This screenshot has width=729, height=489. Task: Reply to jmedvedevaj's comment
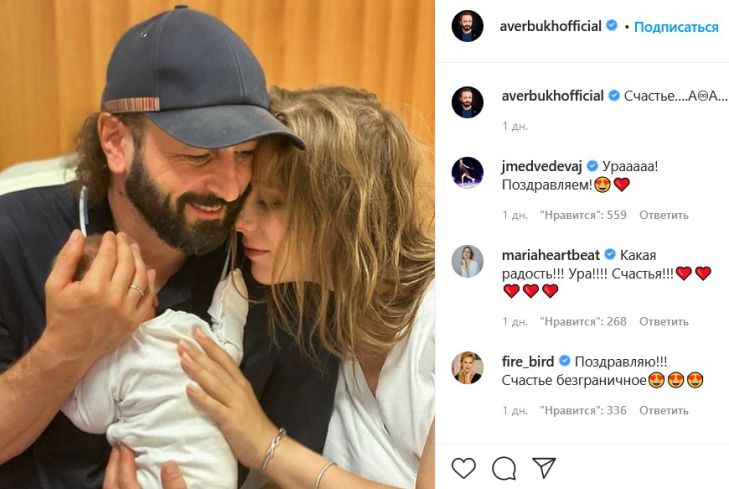(664, 215)
